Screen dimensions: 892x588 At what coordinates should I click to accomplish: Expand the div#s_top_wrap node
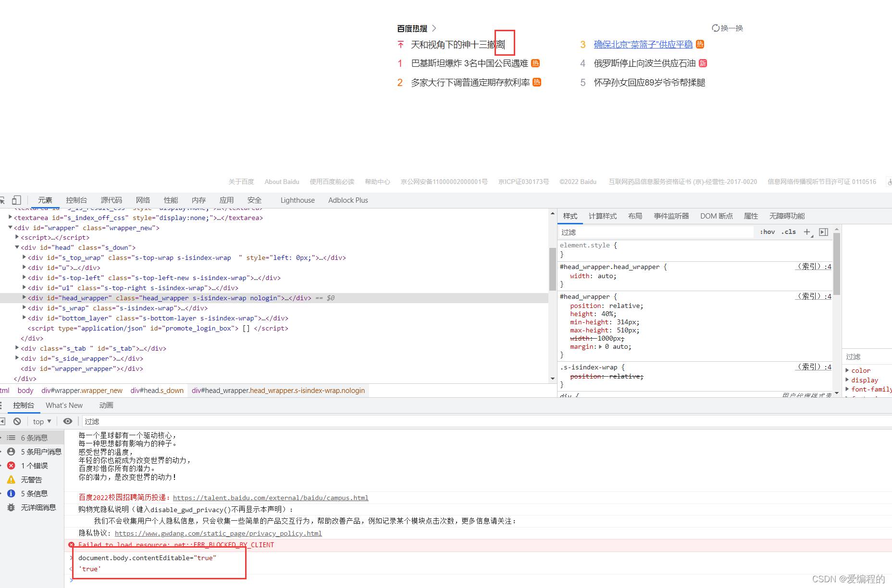coord(24,257)
